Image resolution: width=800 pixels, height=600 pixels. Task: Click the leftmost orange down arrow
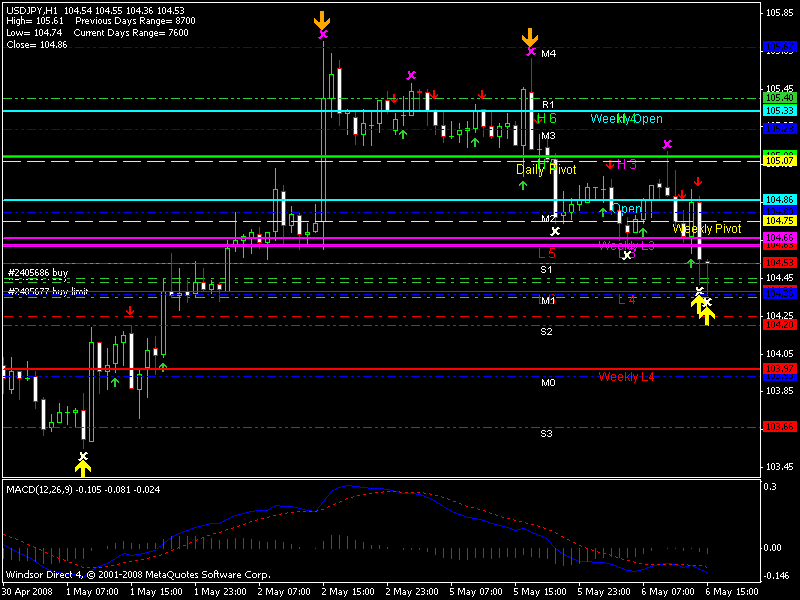[321, 20]
